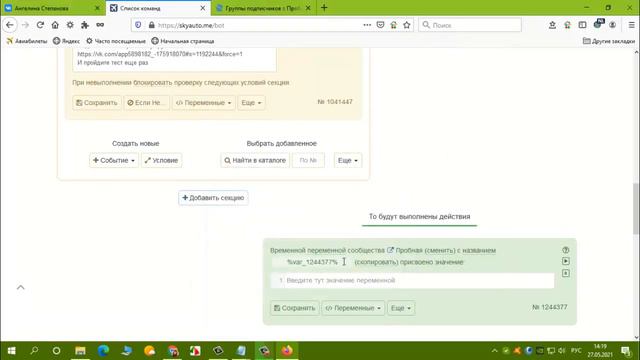The height and width of the screenshot is (360, 640).
Task: Open Windows notification center
Action: pos(626,351)
